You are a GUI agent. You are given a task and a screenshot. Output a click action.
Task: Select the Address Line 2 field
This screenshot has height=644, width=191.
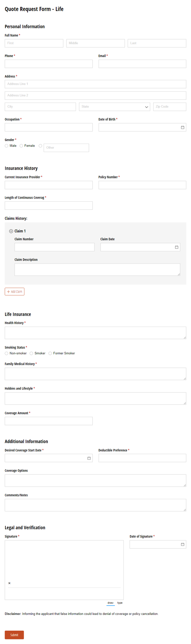coord(95,95)
